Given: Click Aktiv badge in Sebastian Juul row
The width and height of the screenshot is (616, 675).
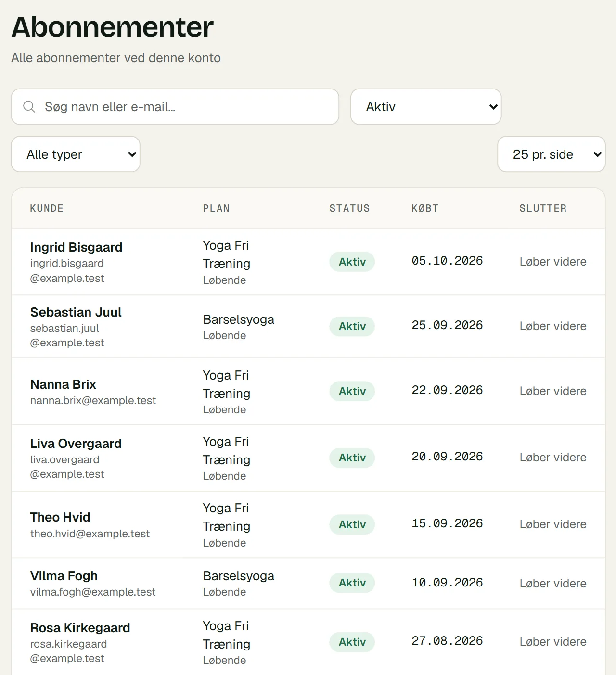Looking at the screenshot, I should click(352, 326).
